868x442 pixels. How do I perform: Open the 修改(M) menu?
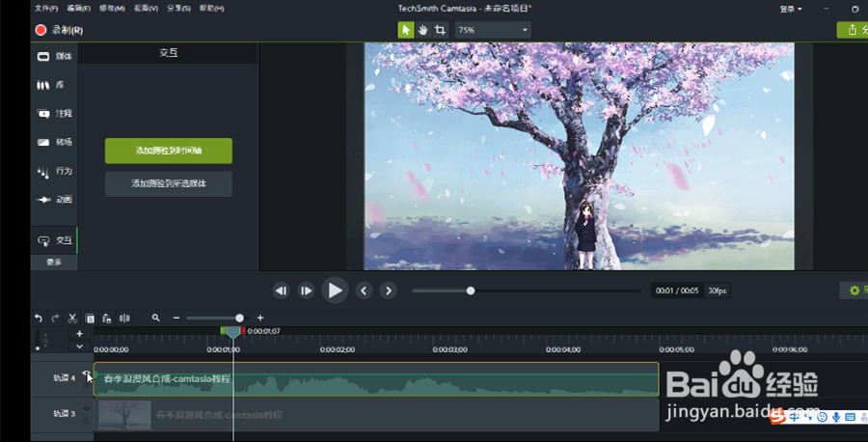pos(112,9)
